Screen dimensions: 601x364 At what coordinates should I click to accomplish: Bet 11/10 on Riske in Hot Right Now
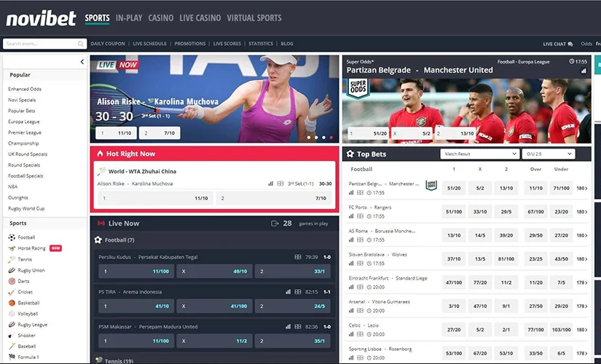coord(155,199)
